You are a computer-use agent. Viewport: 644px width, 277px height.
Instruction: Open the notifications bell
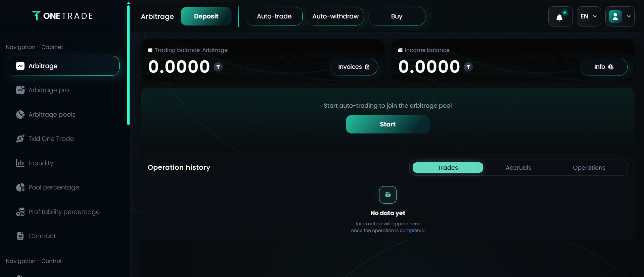(x=560, y=16)
